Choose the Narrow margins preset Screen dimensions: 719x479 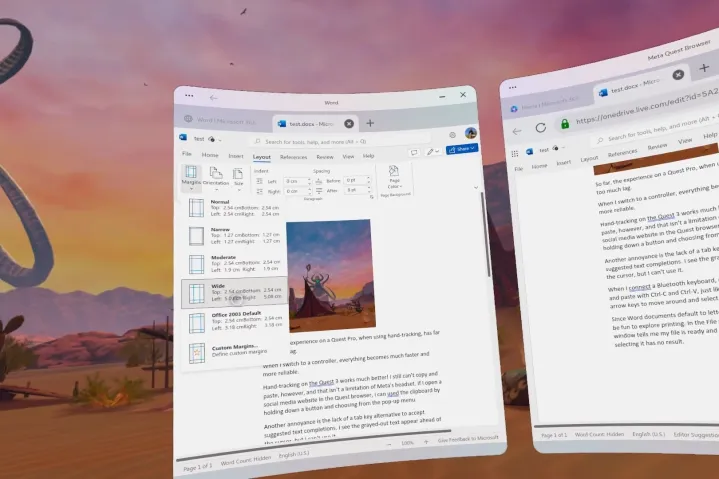coord(234,236)
